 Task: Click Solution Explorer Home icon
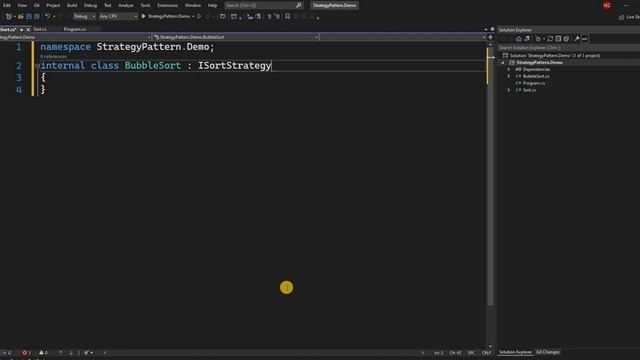(x=518, y=39)
